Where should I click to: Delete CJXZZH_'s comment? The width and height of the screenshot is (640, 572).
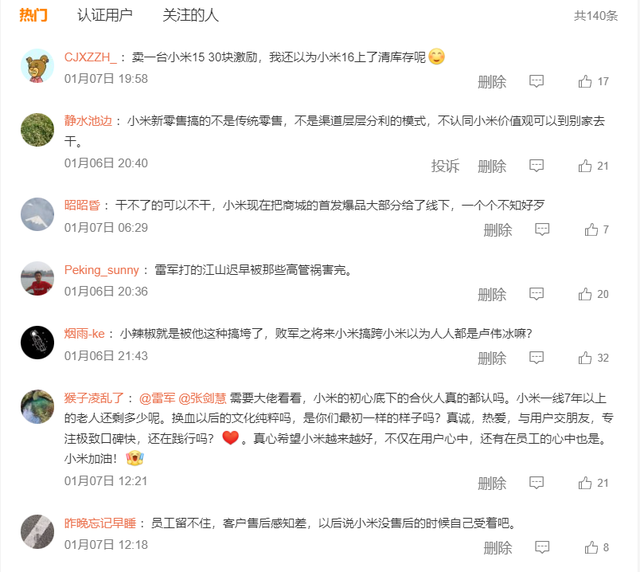492,82
